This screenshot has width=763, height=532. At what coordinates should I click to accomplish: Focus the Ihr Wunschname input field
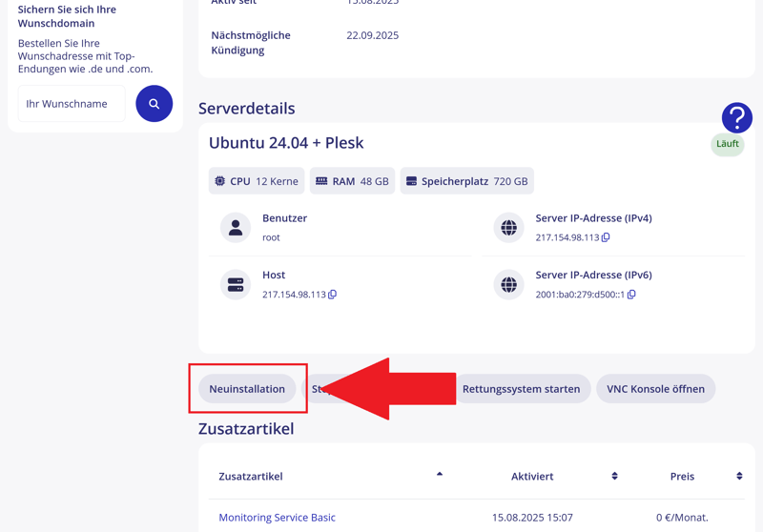[72, 104]
